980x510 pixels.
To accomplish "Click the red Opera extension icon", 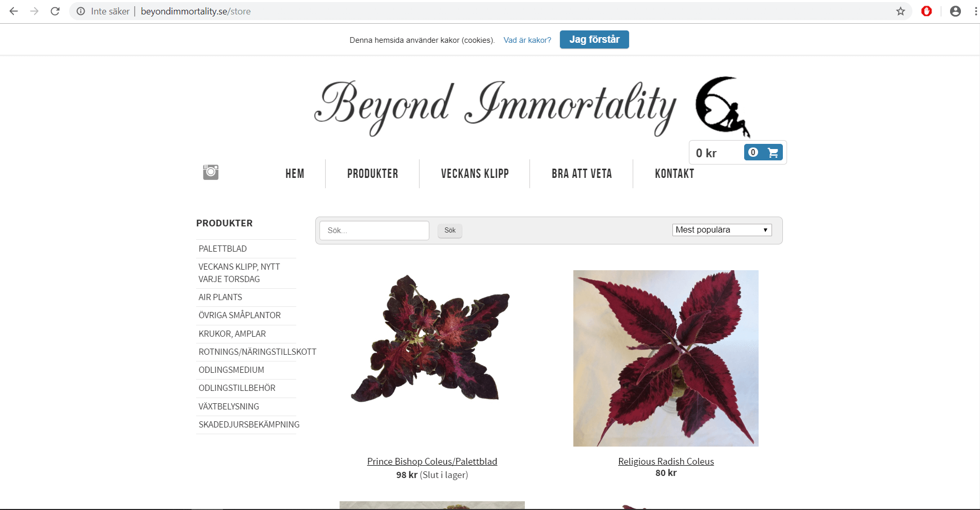I will [927, 11].
